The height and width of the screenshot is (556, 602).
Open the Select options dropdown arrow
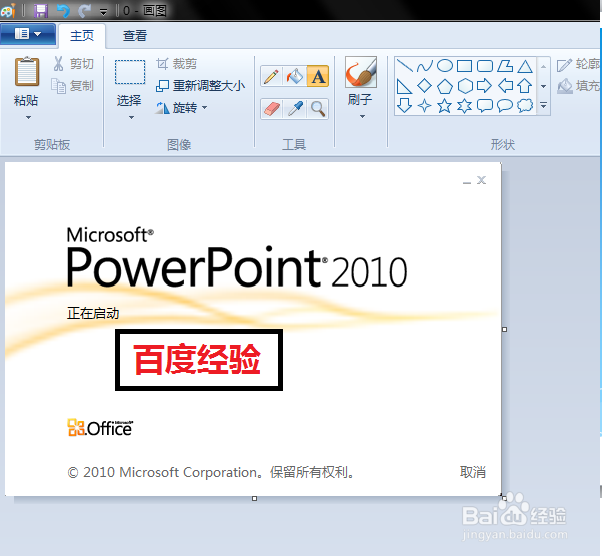click(131, 117)
